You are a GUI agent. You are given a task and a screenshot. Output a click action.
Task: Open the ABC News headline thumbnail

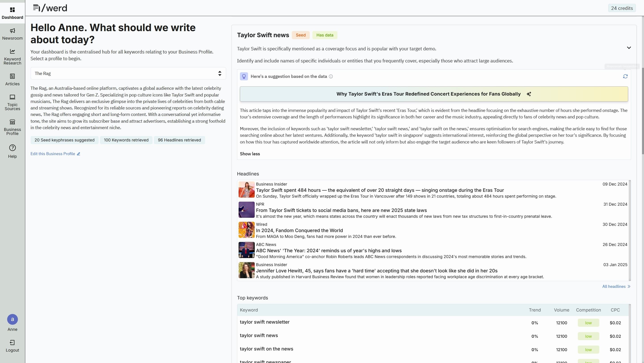pos(246,250)
